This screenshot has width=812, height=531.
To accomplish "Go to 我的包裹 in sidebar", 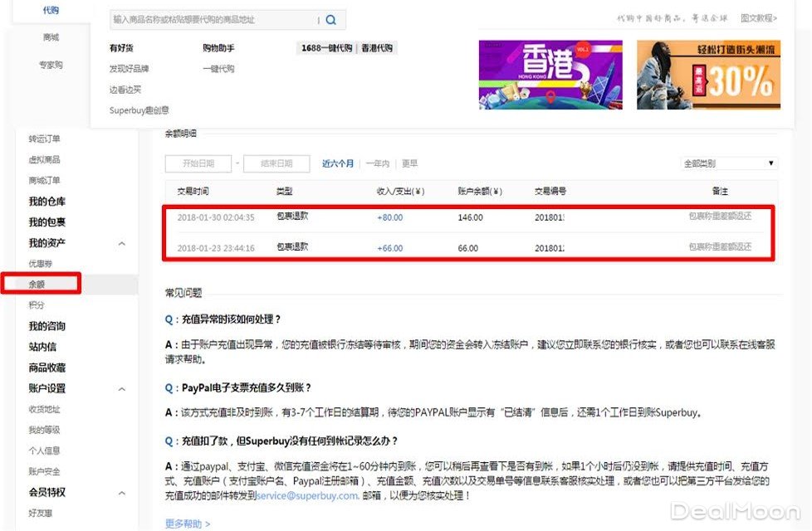I will coord(47,222).
